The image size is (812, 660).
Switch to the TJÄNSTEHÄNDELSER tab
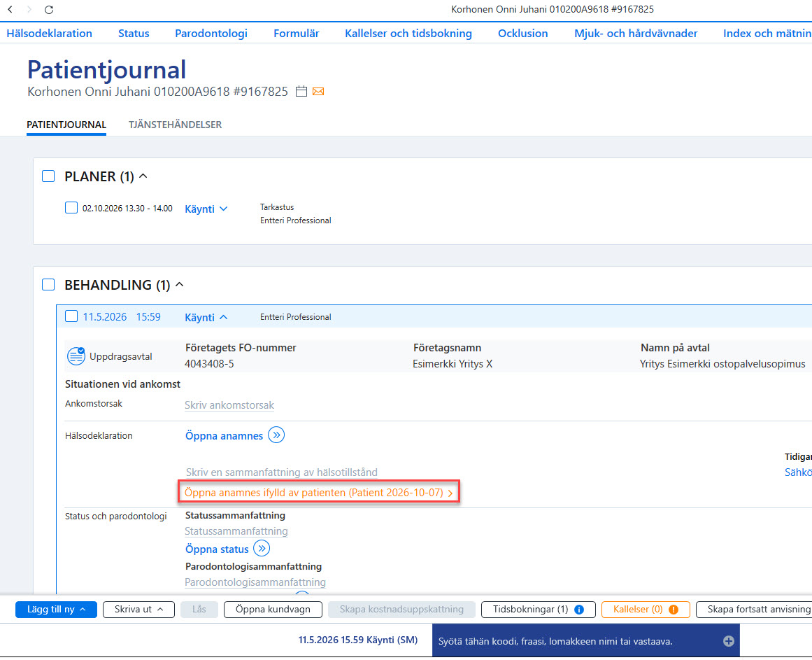[175, 125]
